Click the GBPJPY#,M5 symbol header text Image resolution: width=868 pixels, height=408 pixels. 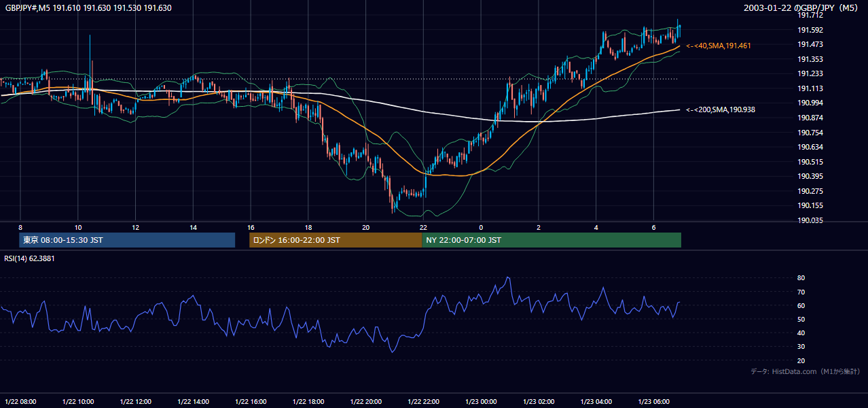coord(88,8)
